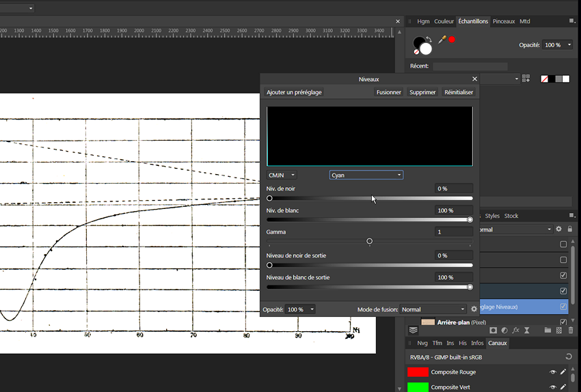Viewport: 581px width, 392px height.
Task: Switch to the Nvg tab
Action: 422,343
